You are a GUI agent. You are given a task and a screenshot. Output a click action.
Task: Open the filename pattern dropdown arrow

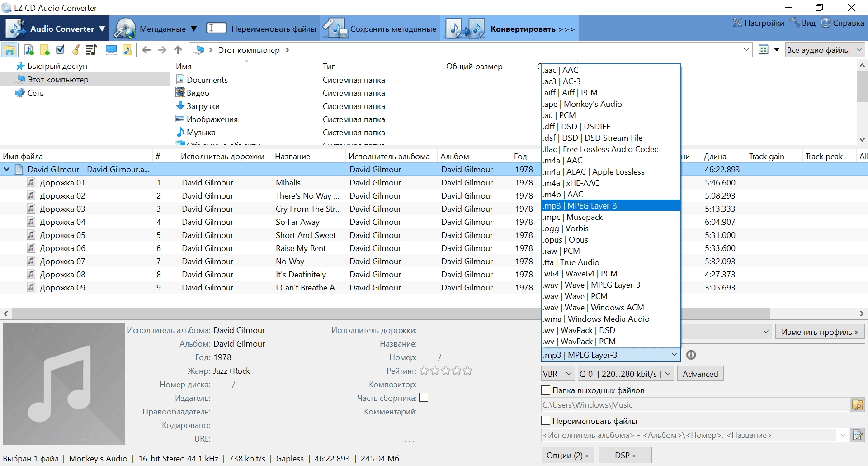click(843, 435)
